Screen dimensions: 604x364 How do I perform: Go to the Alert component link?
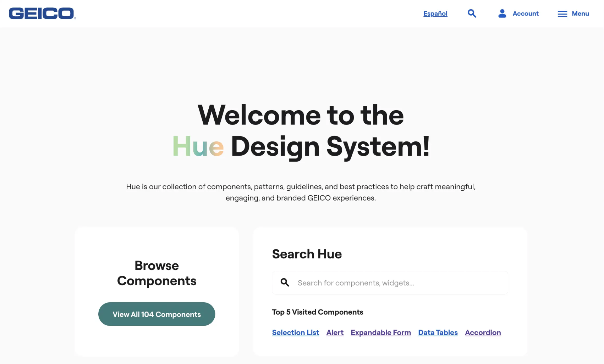(x=335, y=332)
